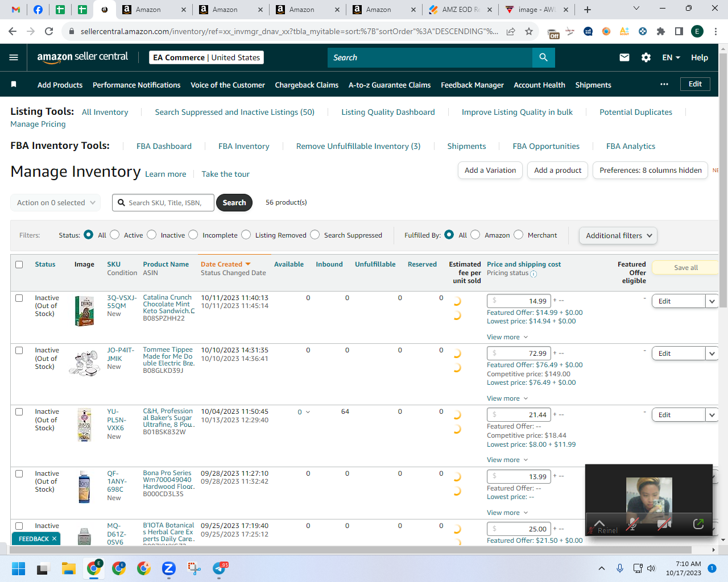Viewport: 728px width, 582px height.
Task: Click the search magnifier button in header
Action: pyautogui.click(x=543, y=57)
